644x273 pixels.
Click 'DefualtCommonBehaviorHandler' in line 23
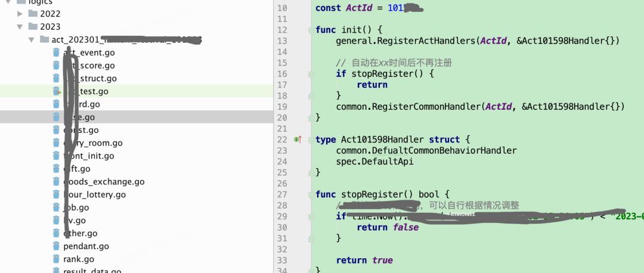coord(444,151)
